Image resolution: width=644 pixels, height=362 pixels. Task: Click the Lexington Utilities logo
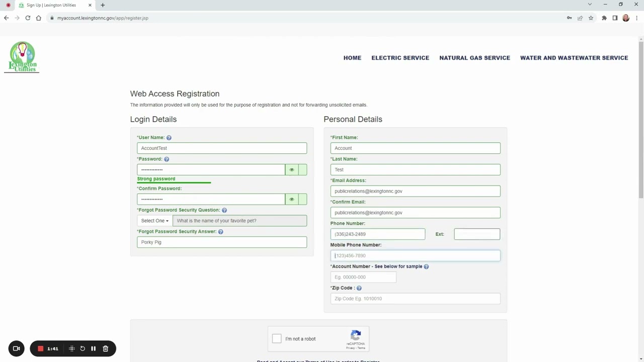click(22, 57)
